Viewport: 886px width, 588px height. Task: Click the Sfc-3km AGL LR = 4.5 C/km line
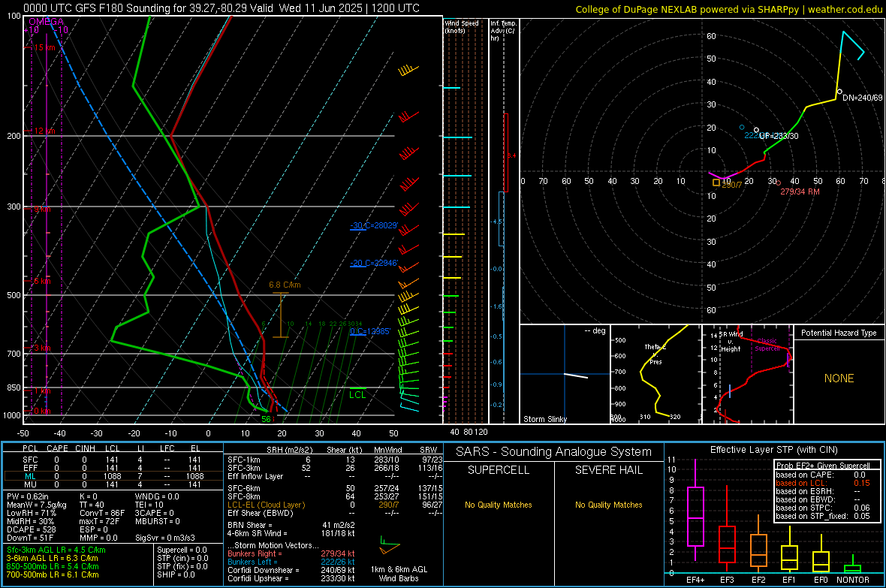click(56, 550)
